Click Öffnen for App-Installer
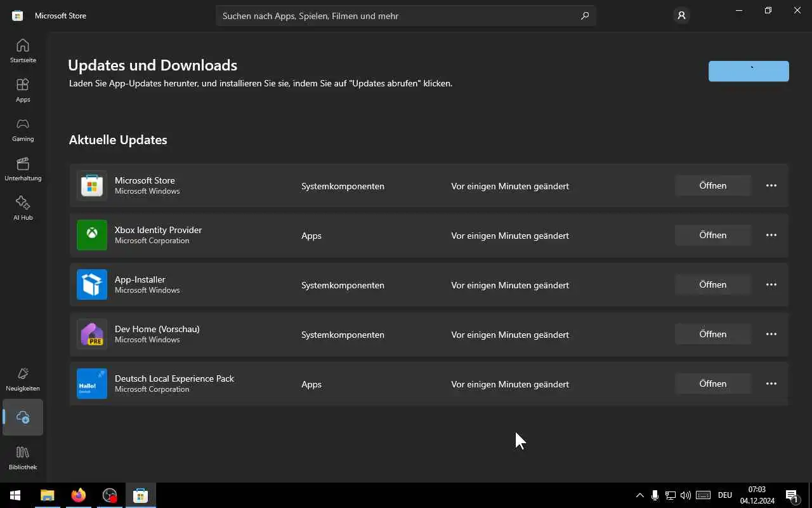The width and height of the screenshot is (812, 508). (713, 284)
